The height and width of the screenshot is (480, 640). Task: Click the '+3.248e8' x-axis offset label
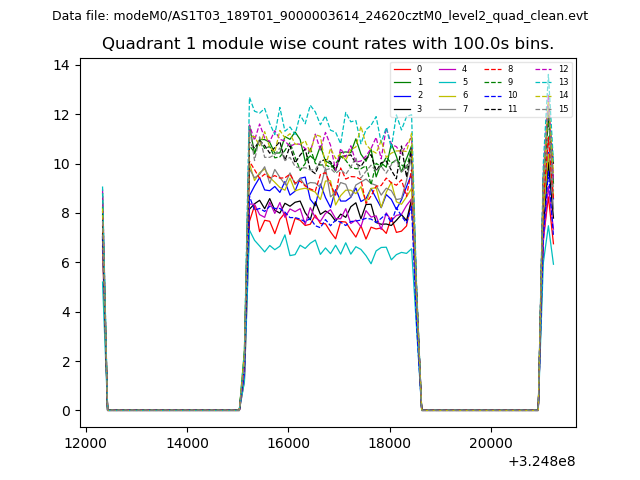tap(542, 461)
